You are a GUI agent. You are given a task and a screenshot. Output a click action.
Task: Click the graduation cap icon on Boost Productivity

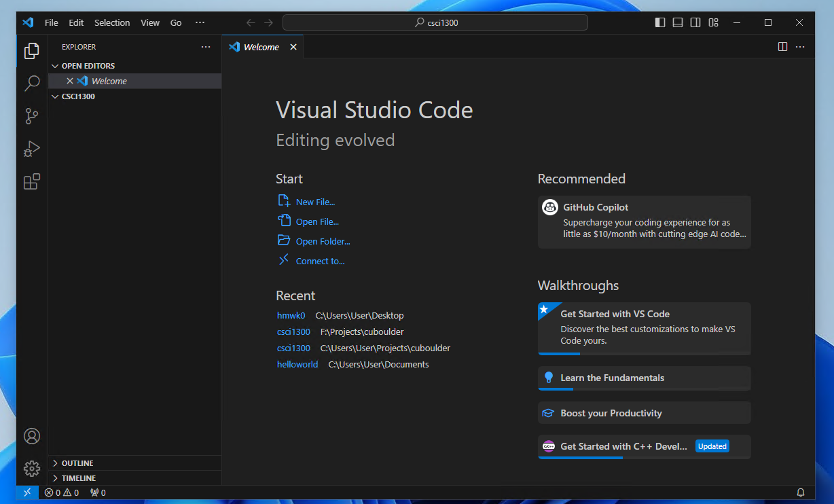click(549, 413)
